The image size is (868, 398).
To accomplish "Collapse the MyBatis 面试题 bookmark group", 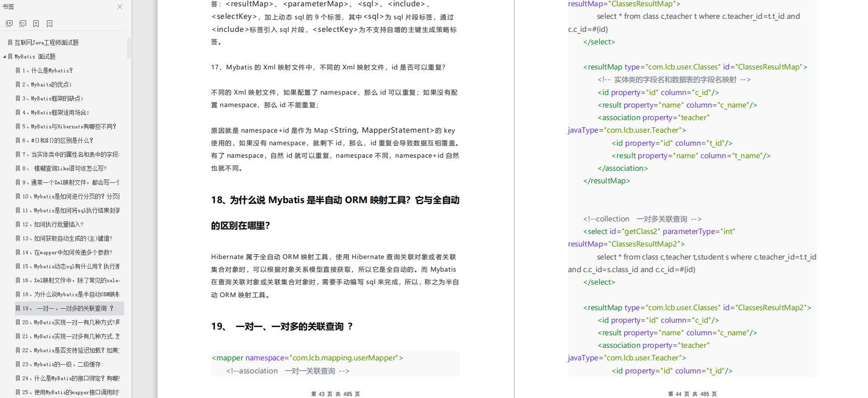I will 4,56.
